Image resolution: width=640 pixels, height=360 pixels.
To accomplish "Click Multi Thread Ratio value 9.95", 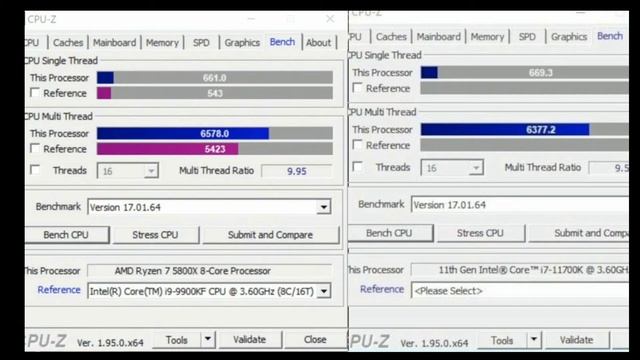I will (297, 171).
